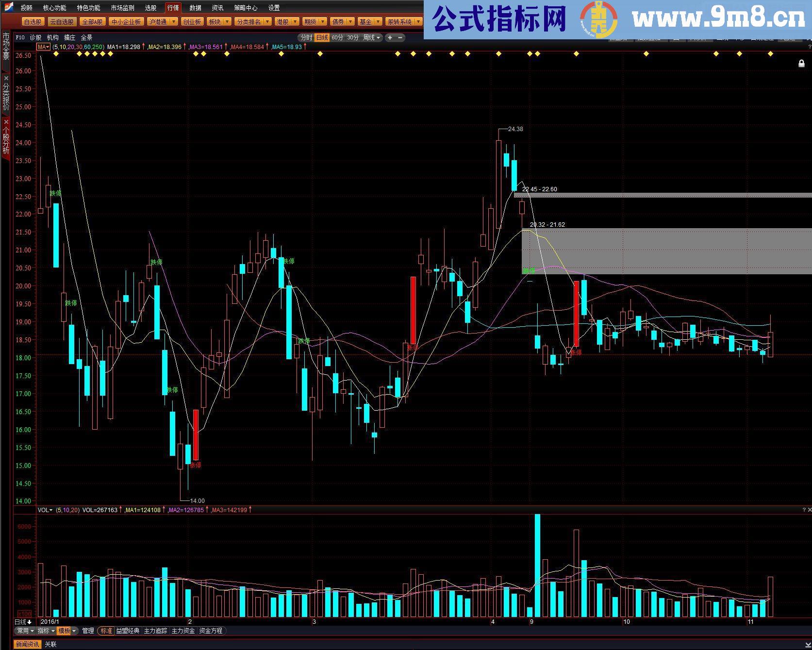Screen dimensions: 812x650
Task: Click the first yellow diamond info marker at left
Action: point(56,54)
